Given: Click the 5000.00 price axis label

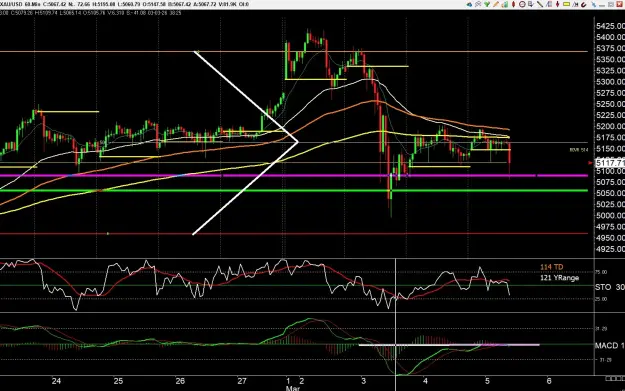Looking at the screenshot, I should coord(610,216).
